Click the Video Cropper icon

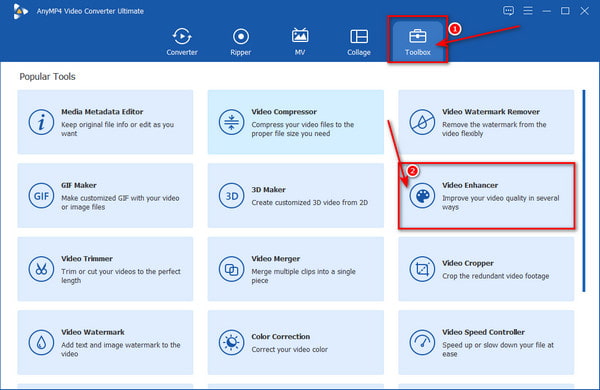(422, 269)
